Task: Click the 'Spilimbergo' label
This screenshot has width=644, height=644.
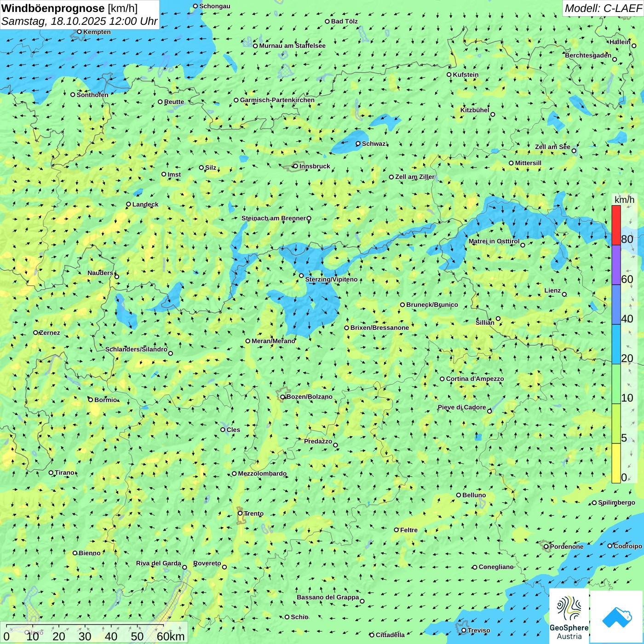Action: 616,502
